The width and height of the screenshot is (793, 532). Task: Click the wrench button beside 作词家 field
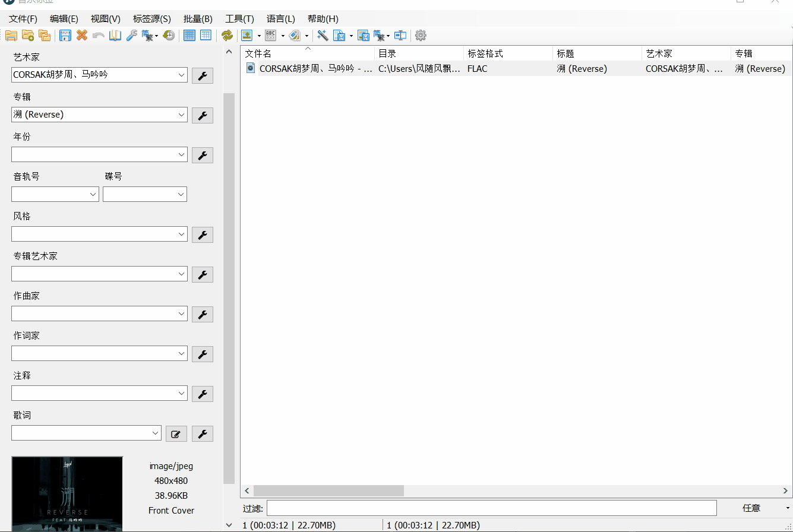coord(203,354)
